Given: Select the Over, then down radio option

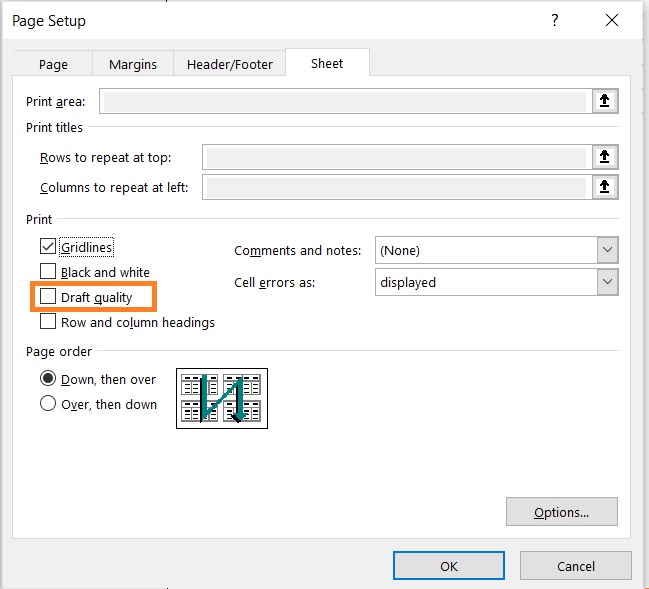Looking at the screenshot, I should [48, 403].
